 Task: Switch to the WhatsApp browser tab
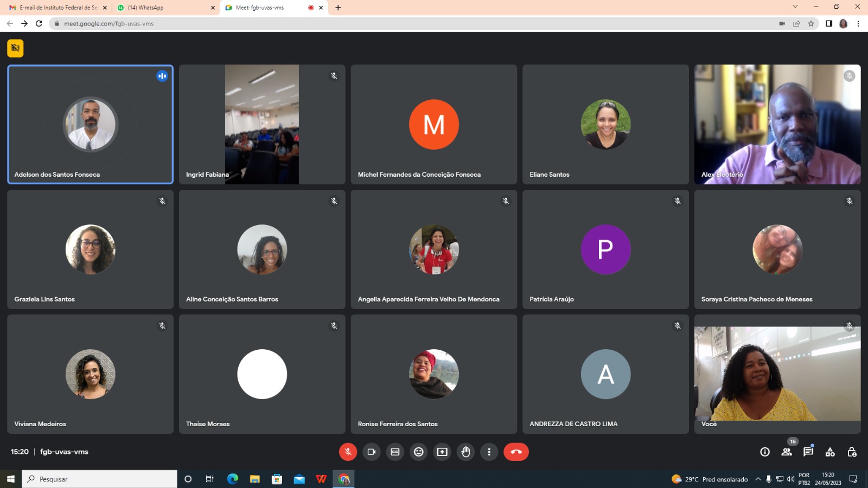[163, 8]
